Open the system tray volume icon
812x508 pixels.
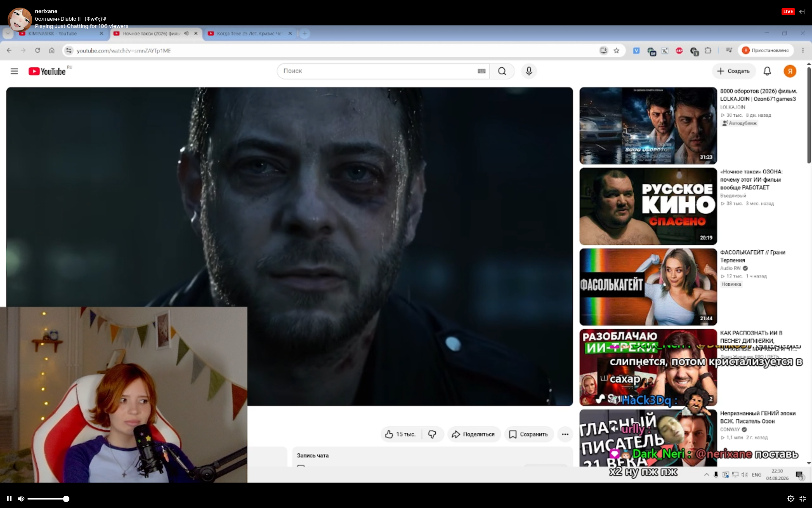click(x=745, y=475)
